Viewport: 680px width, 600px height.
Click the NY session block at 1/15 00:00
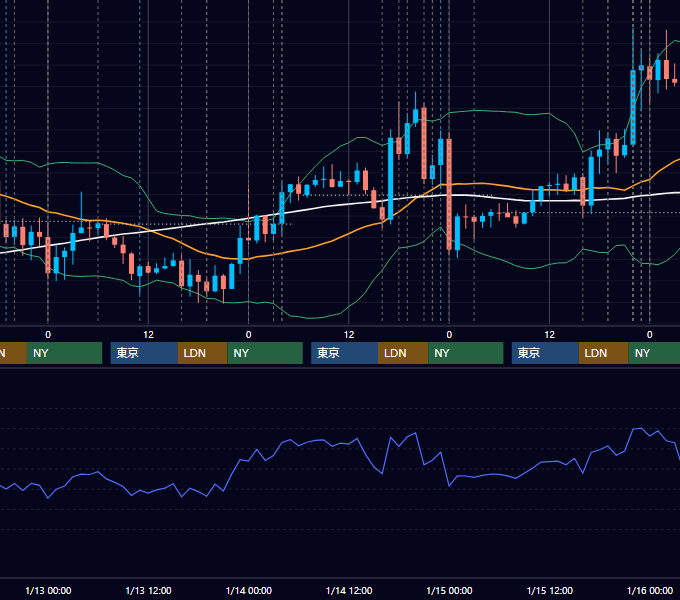coord(466,353)
